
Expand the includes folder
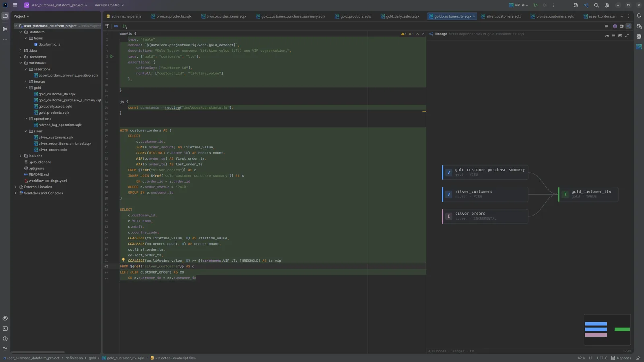(21, 156)
